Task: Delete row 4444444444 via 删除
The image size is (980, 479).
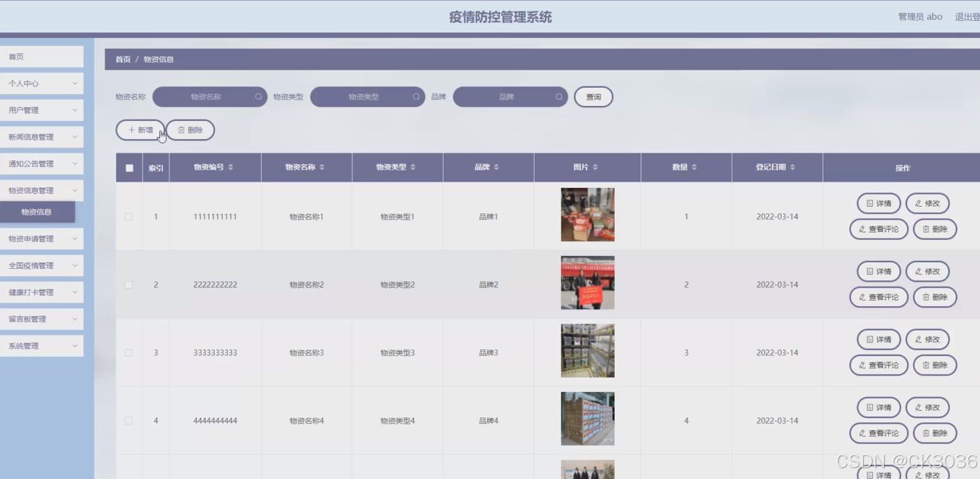Action: tap(935, 434)
